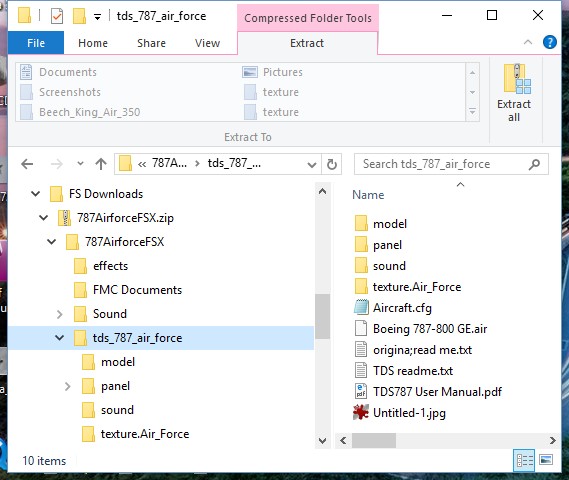Viewport: 569px width, 480px height.
Task: Expand the panel folder tree node
Action: click(x=68, y=386)
